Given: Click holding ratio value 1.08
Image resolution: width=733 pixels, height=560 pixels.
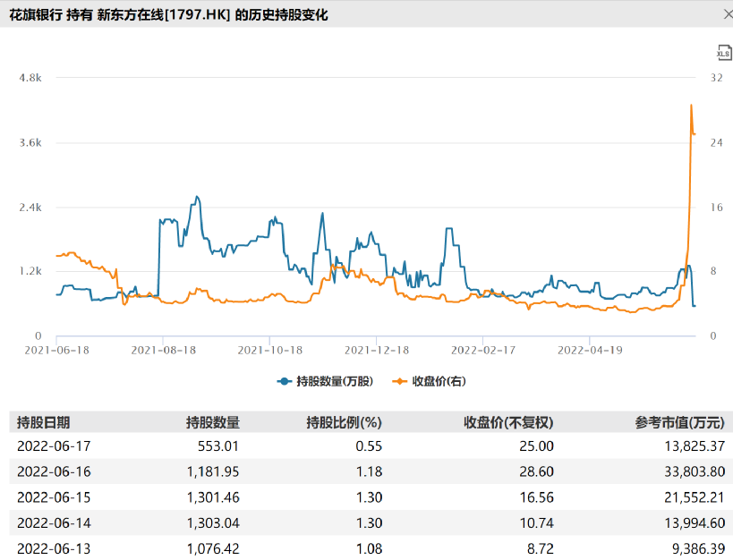Looking at the screenshot, I should tap(370, 548).
